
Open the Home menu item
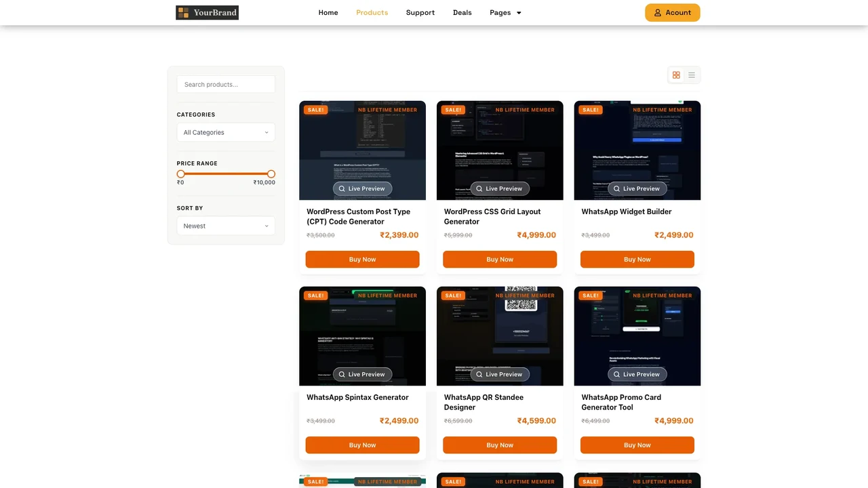pos(328,13)
